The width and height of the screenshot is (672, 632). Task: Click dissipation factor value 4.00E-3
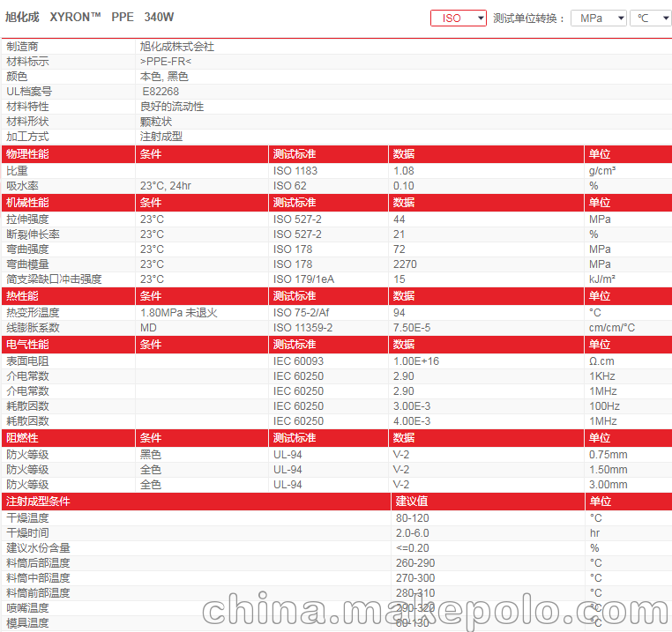(412, 420)
